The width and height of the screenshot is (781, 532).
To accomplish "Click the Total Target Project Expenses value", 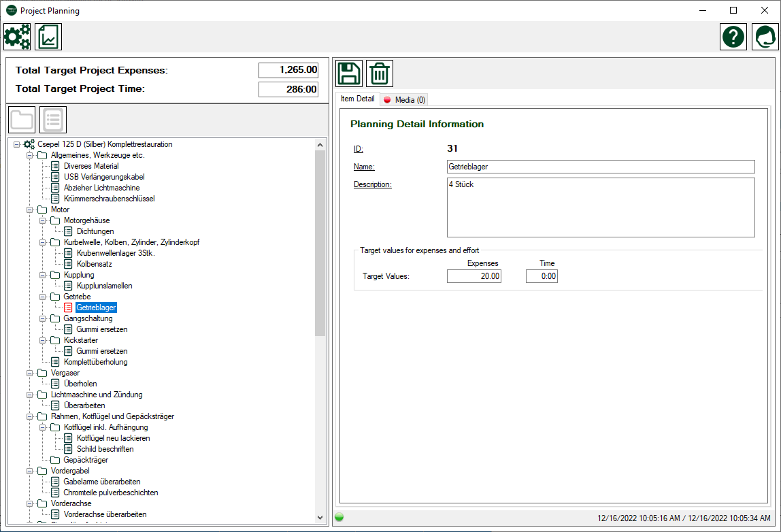I will pos(288,70).
